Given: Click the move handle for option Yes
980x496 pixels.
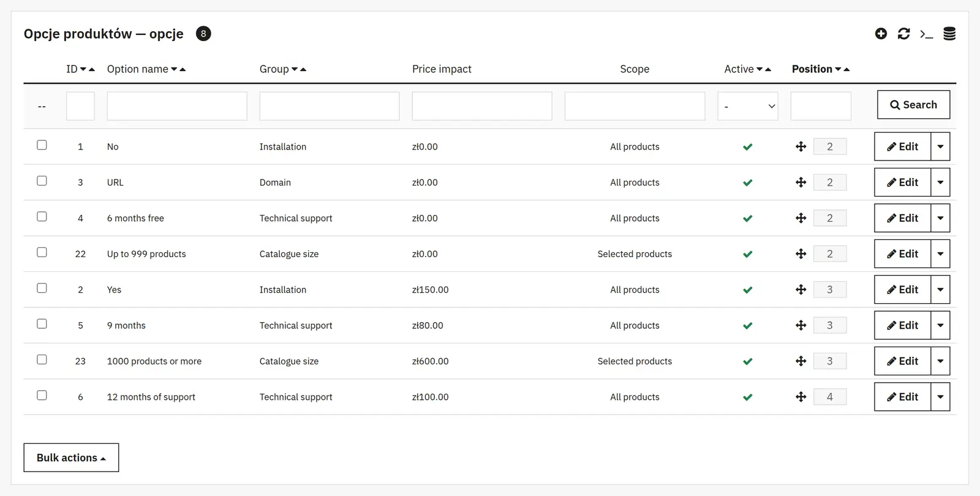Looking at the screenshot, I should [801, 290].
